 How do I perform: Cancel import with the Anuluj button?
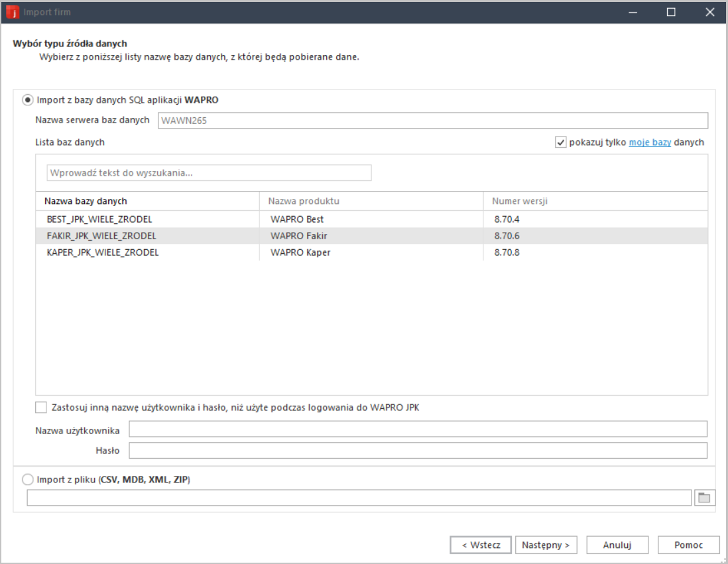point(617,545)
